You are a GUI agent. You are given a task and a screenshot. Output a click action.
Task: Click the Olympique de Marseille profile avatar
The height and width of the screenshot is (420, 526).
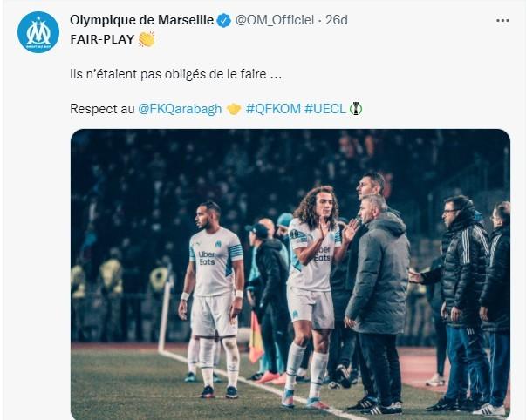pos(38,32)
